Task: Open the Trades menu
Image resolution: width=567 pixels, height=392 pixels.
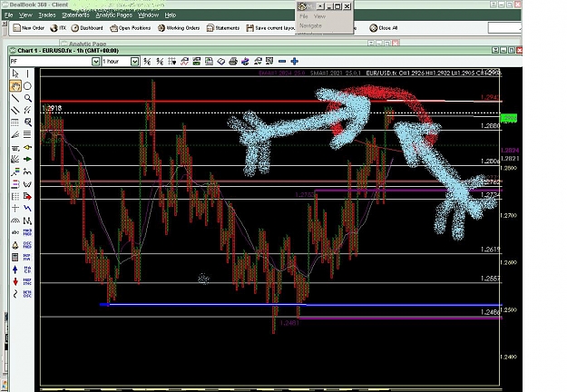Action: pos(47,15)
